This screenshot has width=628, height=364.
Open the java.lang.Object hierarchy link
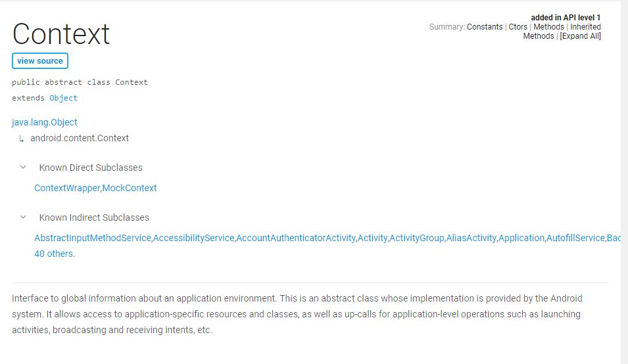click(x=45, y=122)
